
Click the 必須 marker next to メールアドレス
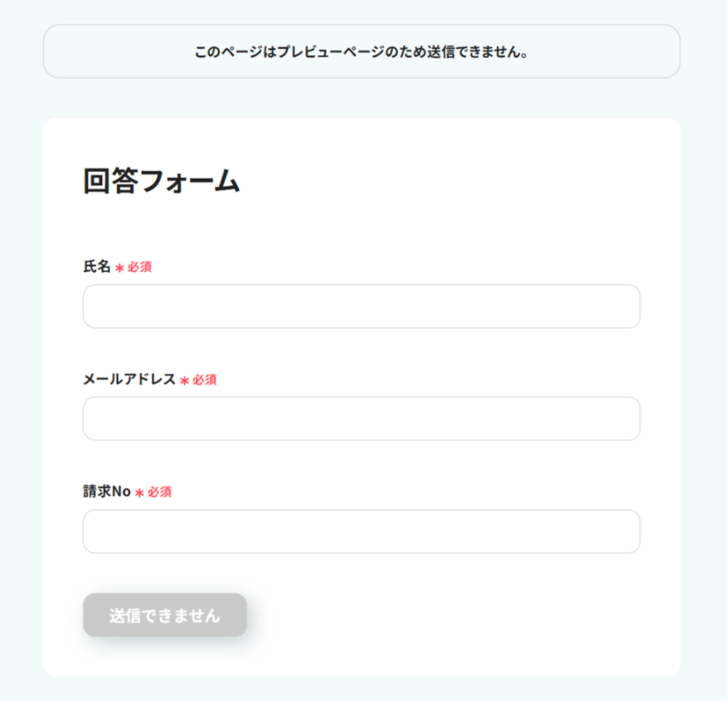(x=205, y=380)
